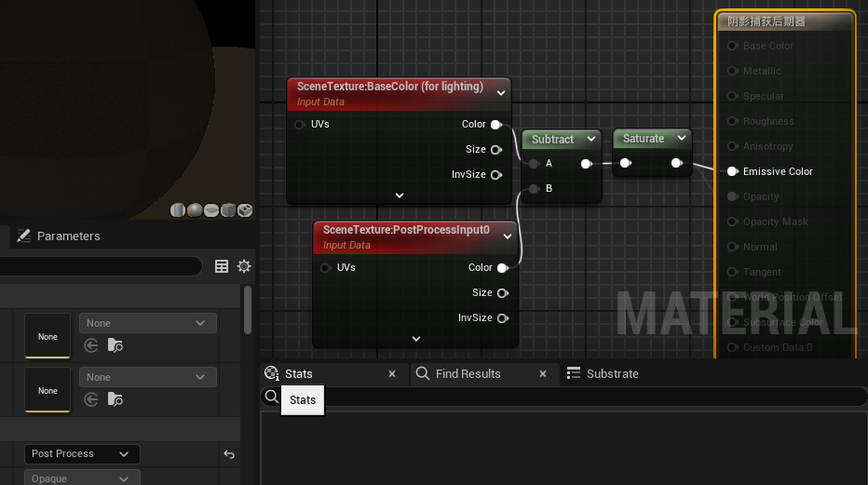The width and height of the screenshot is (868, 485).
Task: Click Subtract node A input pin
Action: point(534,164)
